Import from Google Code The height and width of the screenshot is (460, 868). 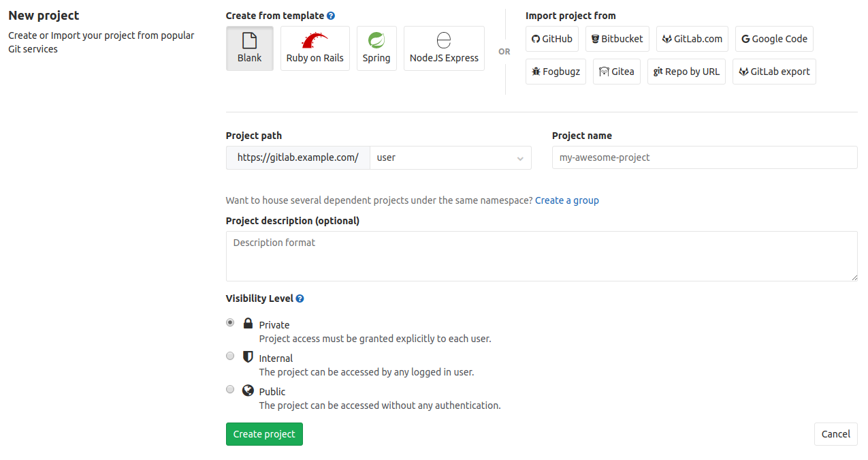click(x=774, y=39)
